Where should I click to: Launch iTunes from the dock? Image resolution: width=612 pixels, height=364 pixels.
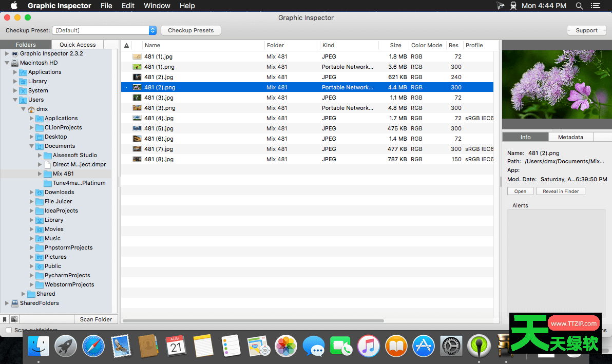369,346
